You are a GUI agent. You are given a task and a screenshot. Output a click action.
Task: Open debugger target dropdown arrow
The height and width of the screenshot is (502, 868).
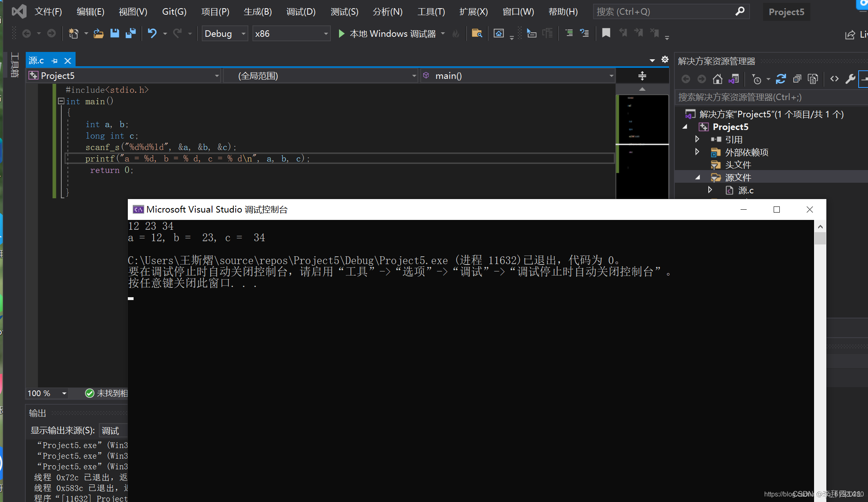pyautogui.click(x=443, y=34)
